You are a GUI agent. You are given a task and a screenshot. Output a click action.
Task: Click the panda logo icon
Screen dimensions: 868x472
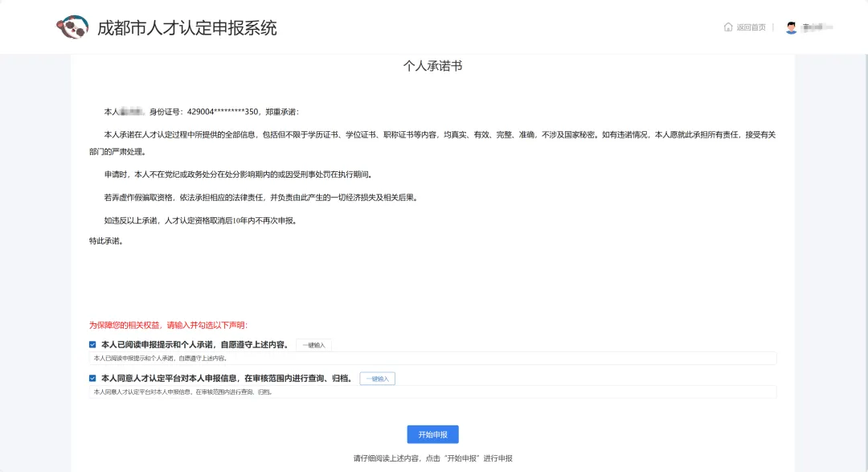coord(72,27)
